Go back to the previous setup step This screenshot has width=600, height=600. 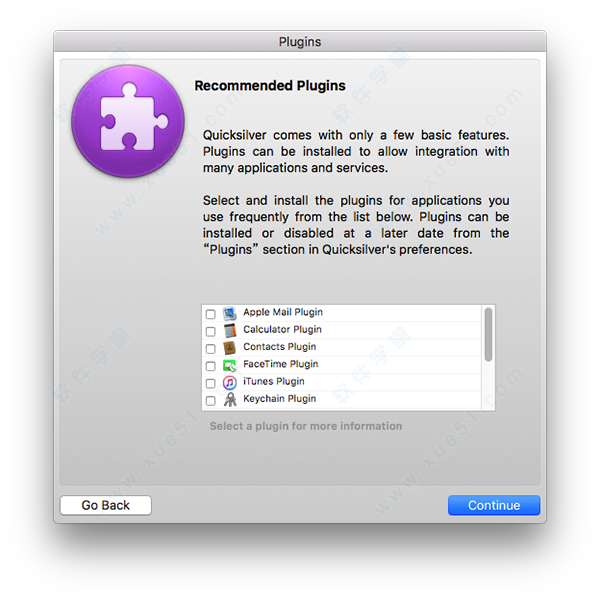tap(106, 505)
